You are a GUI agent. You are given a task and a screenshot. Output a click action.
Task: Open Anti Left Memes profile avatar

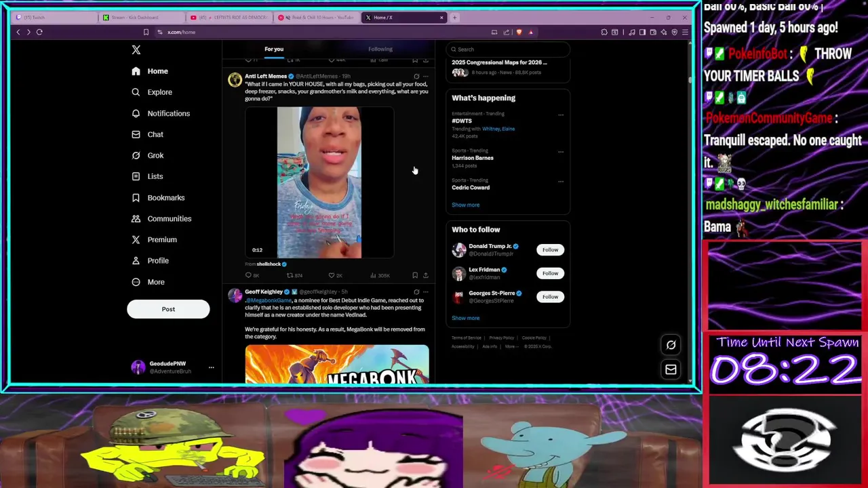point(235,80)
